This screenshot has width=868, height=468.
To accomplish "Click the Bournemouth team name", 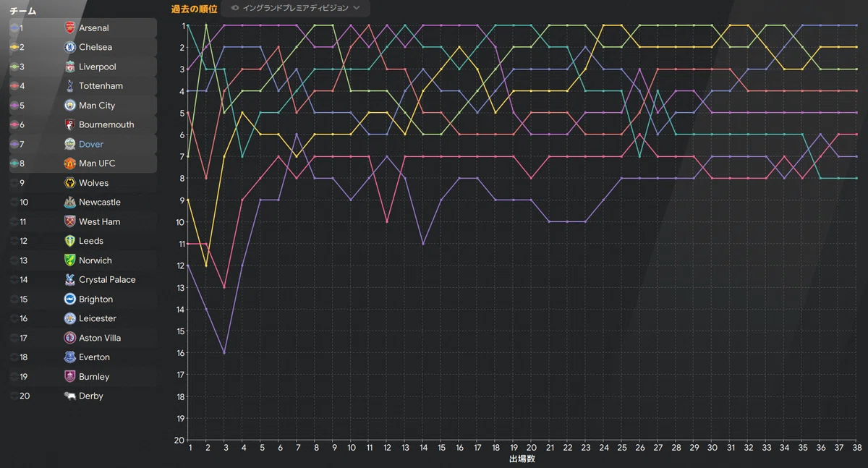I will click(106, 124).
